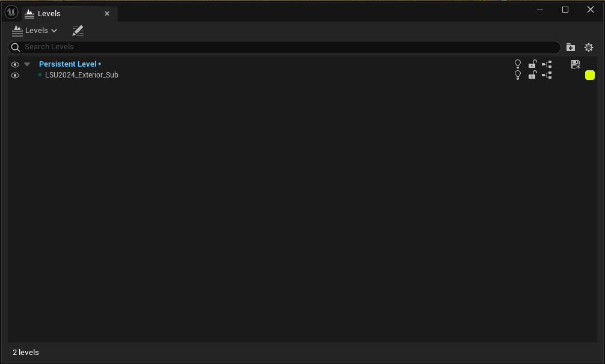Screen dimensions: 605x364
Task: Toggle visibility of LSU2024_Exterior_Sub
Action: click(x=15, y=75)
